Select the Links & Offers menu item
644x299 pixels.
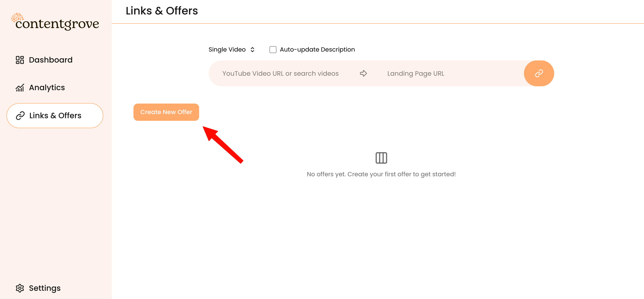pyautogui.click(x=55, y=116)
